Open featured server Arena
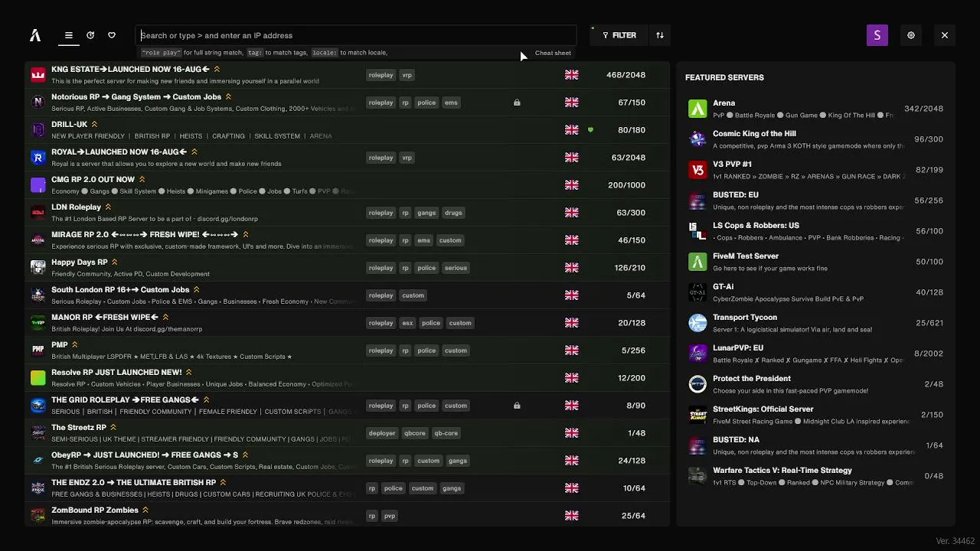Screen dimensions: 980x551 coord(815,109)
